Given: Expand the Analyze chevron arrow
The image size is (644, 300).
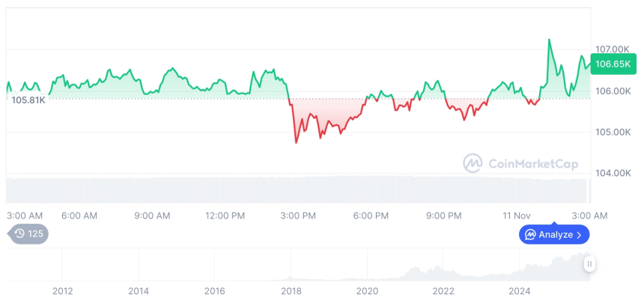Looking at the screenshot, I should click(580, 235).
